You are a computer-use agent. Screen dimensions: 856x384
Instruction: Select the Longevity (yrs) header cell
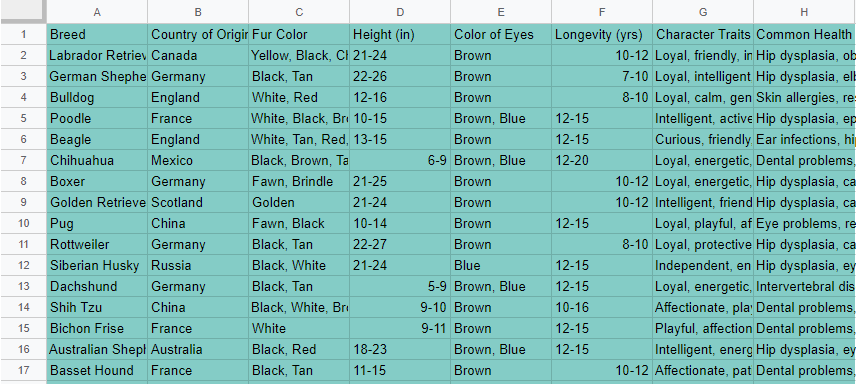tap(602, 34)
